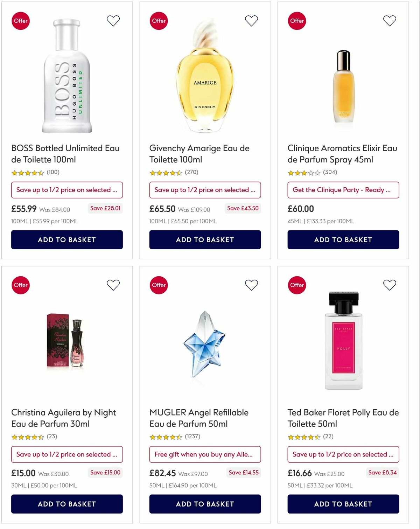Toggle wishlist heart for BOSS Bottled Unlimited
This screenshot has height=529, width=420.
coord(113,21)
